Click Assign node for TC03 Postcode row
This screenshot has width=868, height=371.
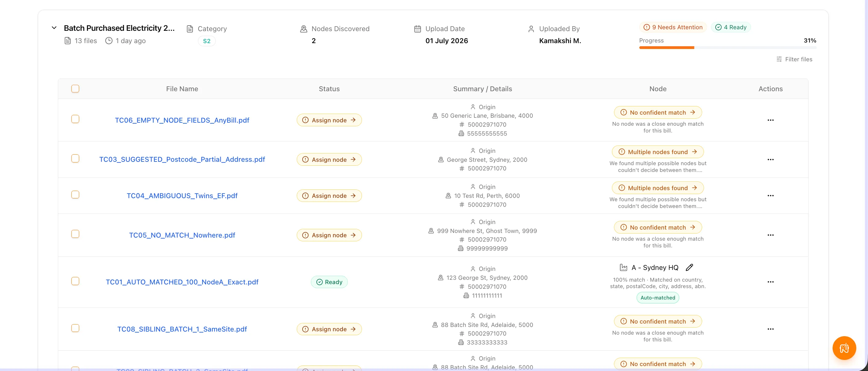329,160
